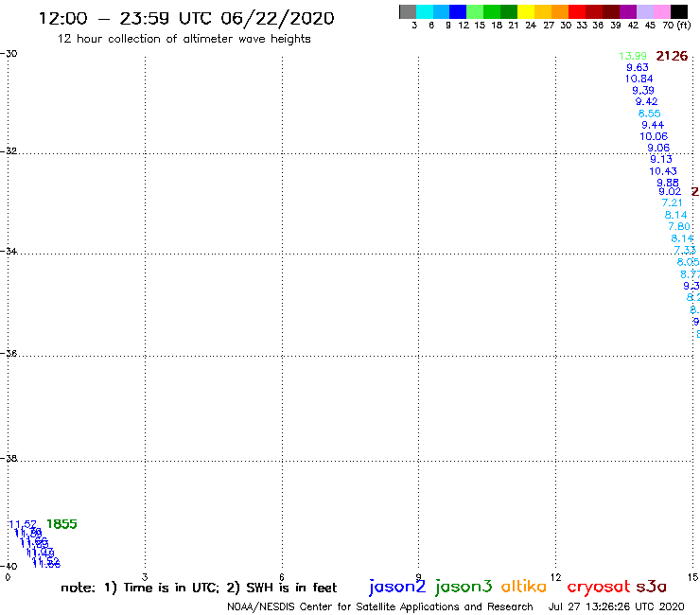Click the -32 latitude axis label

click(x=9, y=151)
